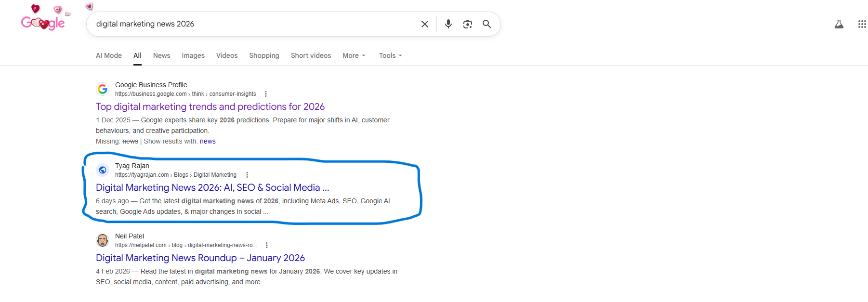Switch to AI Mode tab

(109, 55)
